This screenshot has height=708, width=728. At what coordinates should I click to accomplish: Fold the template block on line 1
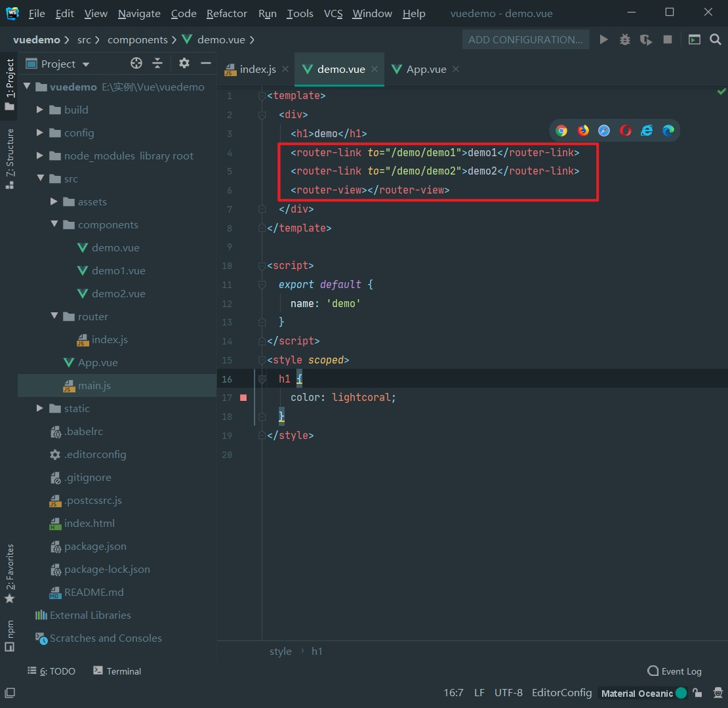(262, 96)
